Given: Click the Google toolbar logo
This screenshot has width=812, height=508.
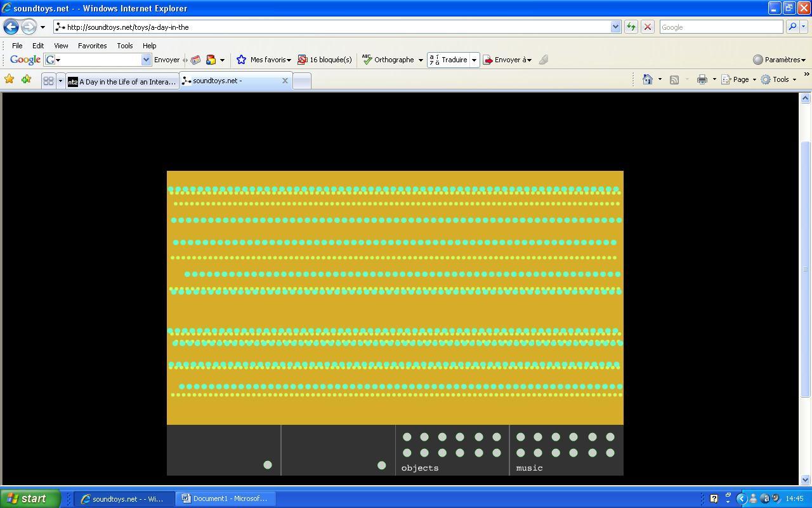Looking at the screenshot, I should [25, 60].
